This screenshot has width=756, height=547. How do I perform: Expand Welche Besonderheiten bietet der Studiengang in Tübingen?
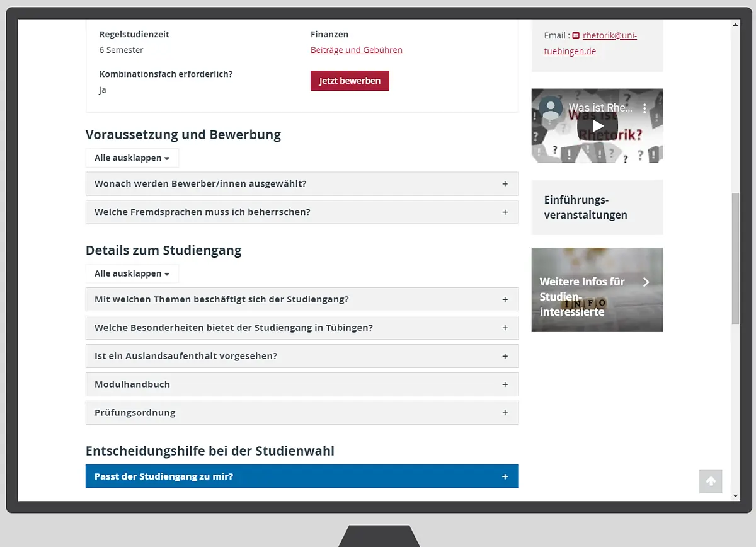302,328
